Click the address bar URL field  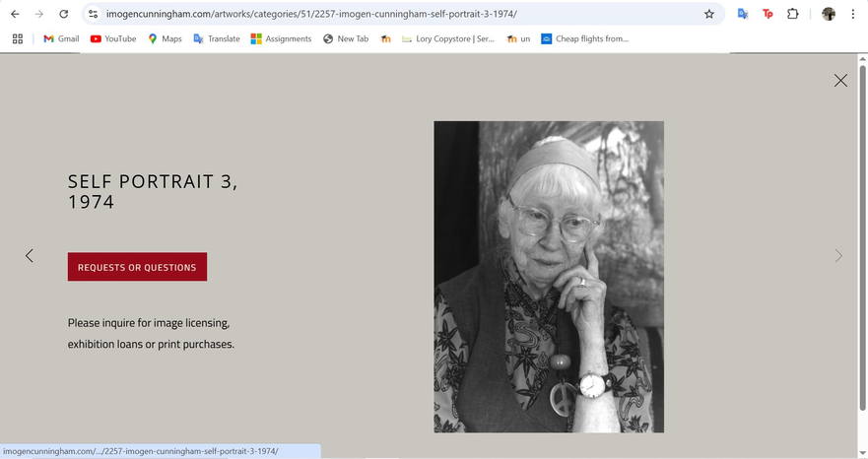(394, 14)
